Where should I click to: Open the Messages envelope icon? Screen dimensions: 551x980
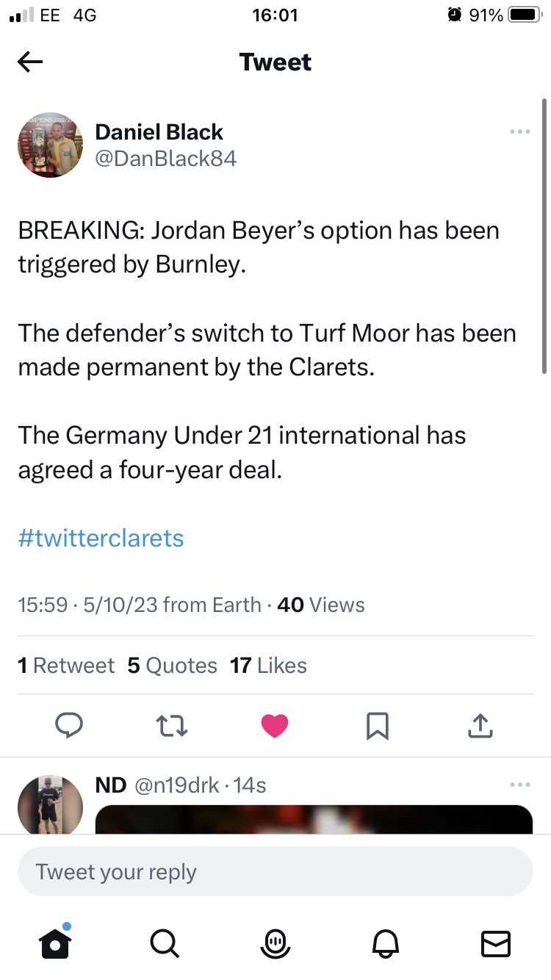click(495, 943)
